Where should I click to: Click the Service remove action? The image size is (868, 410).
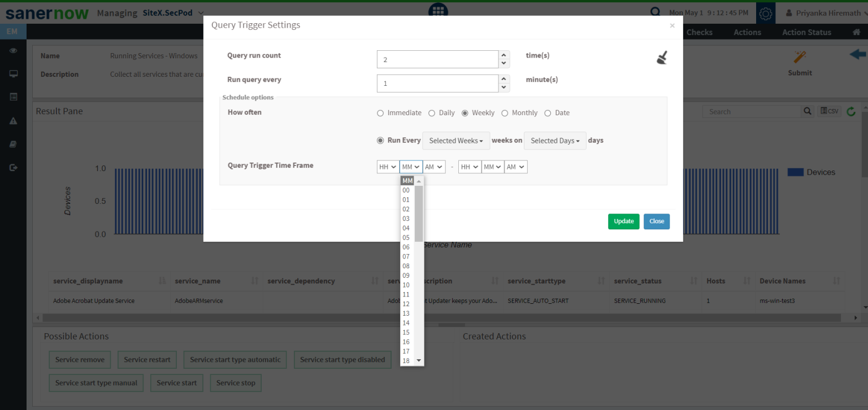click(x=80, y=360)
